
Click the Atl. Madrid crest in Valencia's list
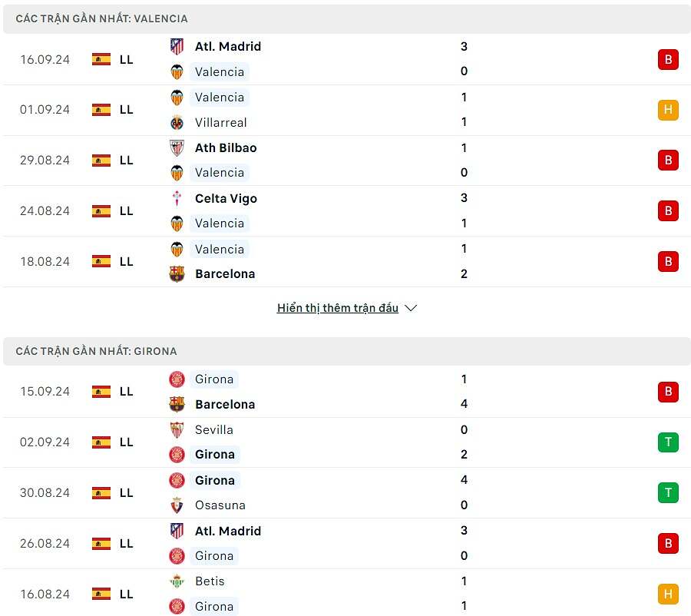pyautogui.click(x=177, y=46)
